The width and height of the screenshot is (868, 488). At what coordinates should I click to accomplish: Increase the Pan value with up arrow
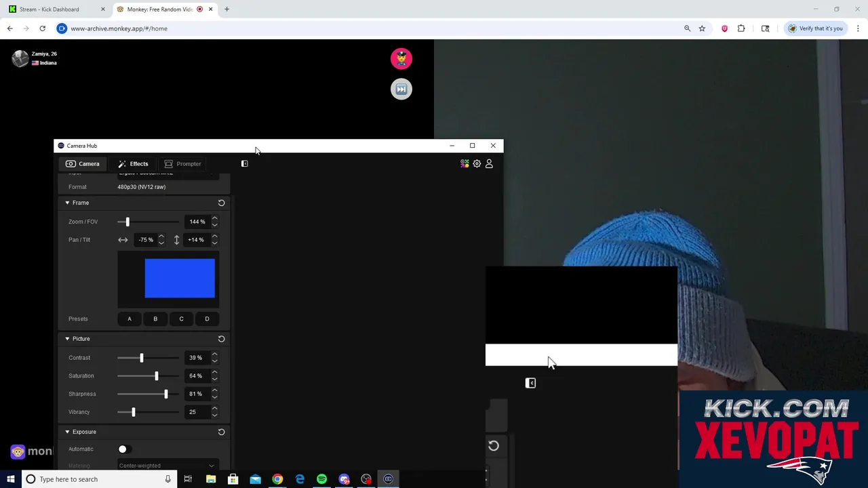coord(161,237)
